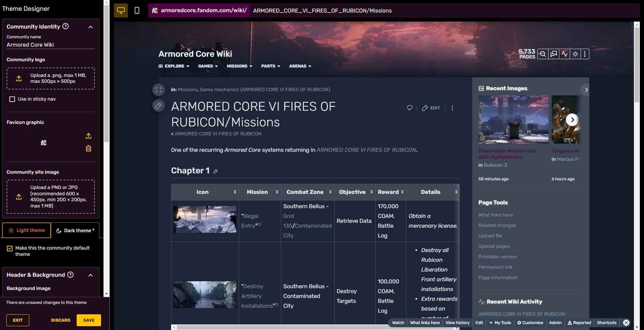Viewport: 644px width, 330px height.
Task: Open the wiki search icon
Action: tap(543, 54)
